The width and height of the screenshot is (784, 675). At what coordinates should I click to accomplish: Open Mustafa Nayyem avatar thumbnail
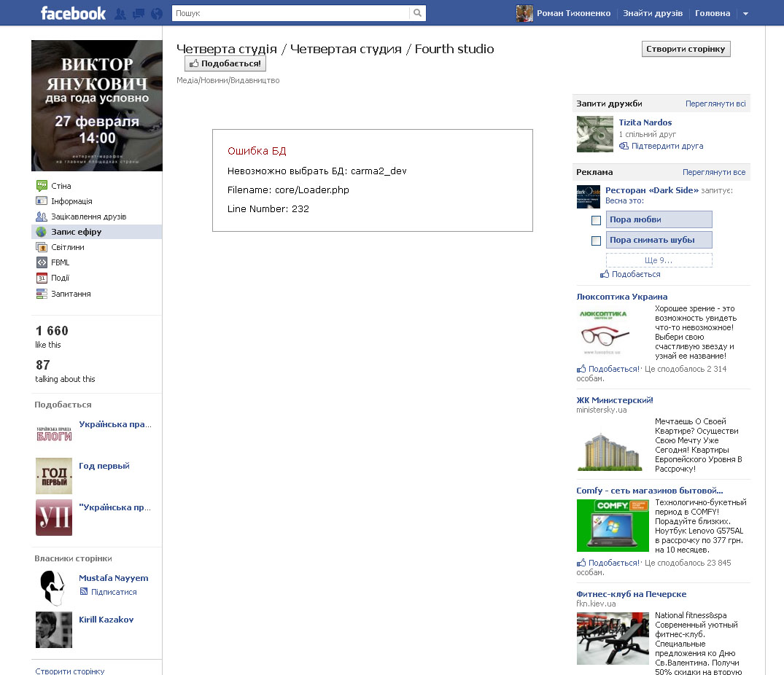[x=53, y=588]
